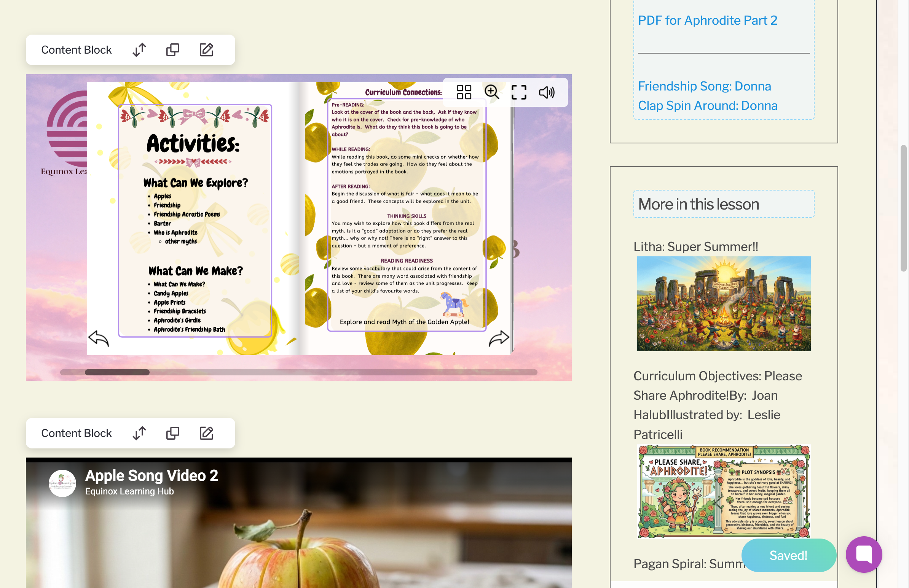Duplicate the second Content Block
Image resolution: width=909 pixels, height=588 pixels.
point(173,433)
